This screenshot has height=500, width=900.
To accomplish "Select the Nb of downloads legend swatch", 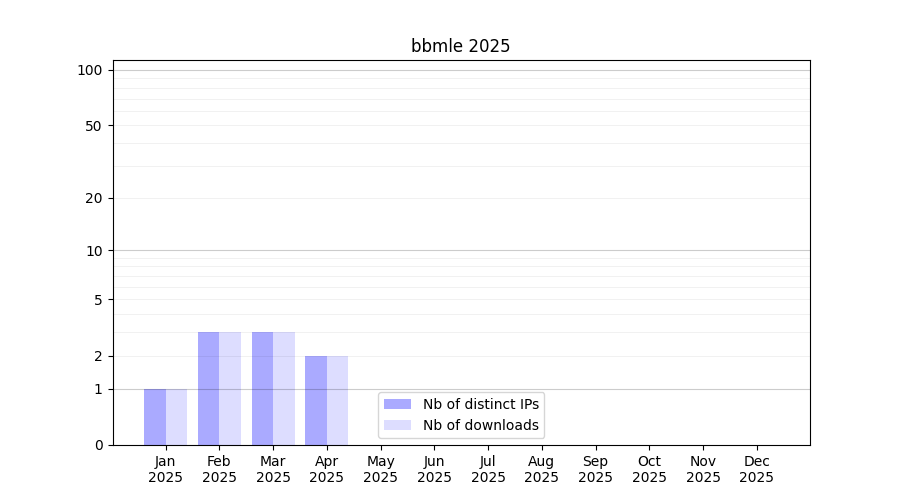I will 397,425.
